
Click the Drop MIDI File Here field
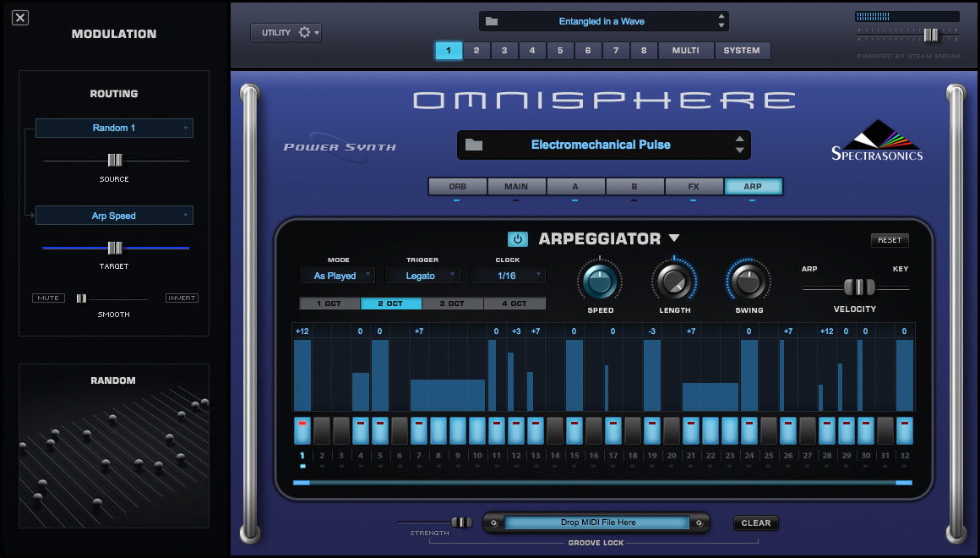pos(597,522)
